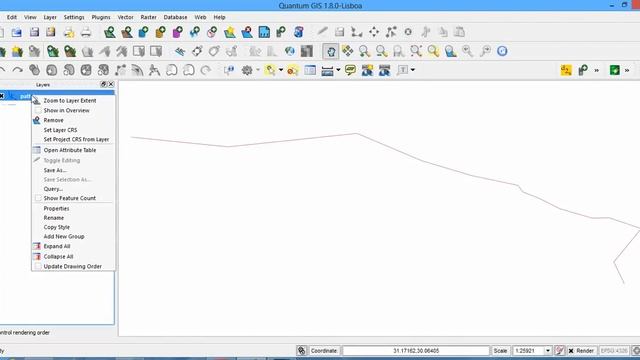Click the New Shapefile Layer star icon
Screen dimensions: 640x360
230,32
